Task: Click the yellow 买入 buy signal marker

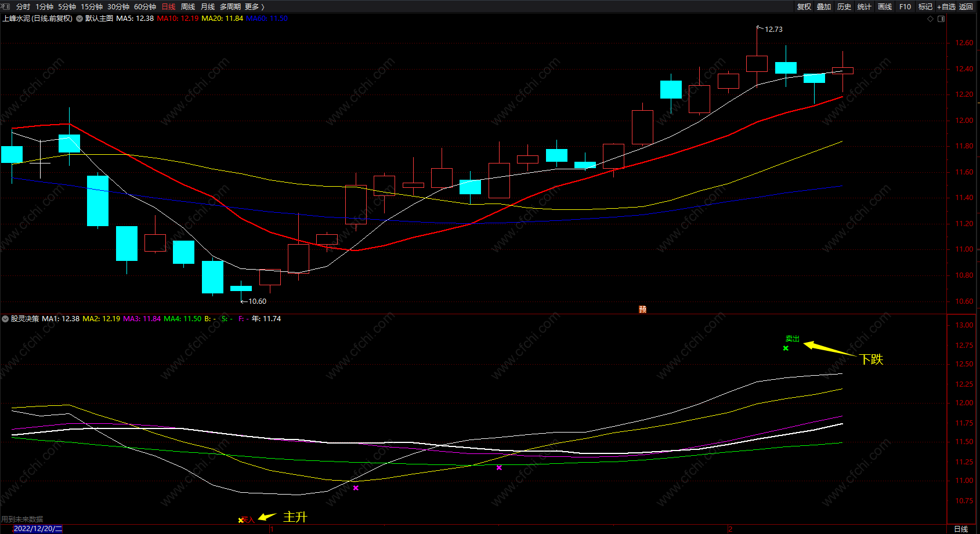Action: tap(246, 520)
